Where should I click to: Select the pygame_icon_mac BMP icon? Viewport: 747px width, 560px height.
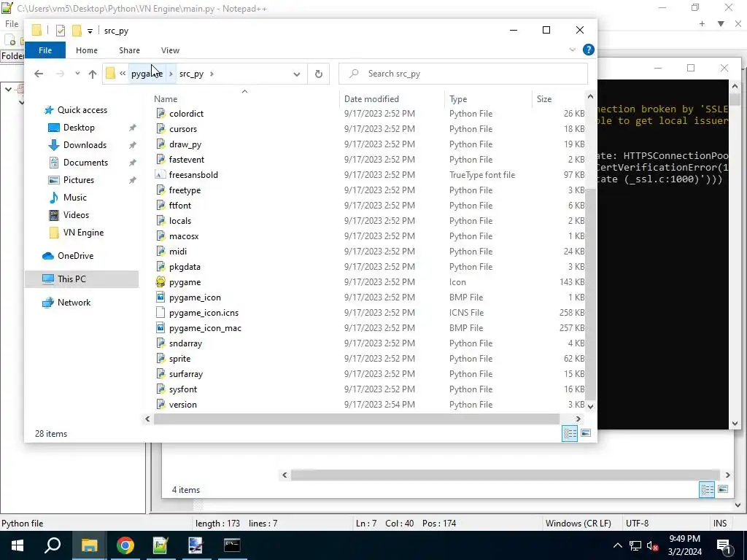pyautogui.click(x=160, y=327)
